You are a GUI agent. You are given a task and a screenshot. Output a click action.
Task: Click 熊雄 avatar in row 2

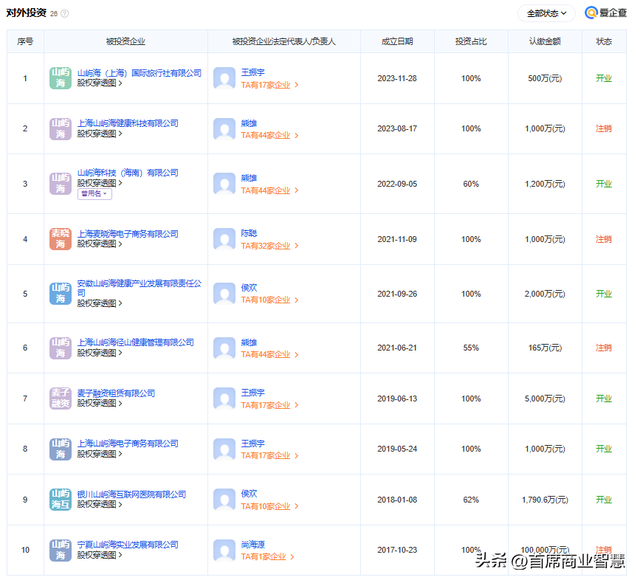[x=224, y=129]
